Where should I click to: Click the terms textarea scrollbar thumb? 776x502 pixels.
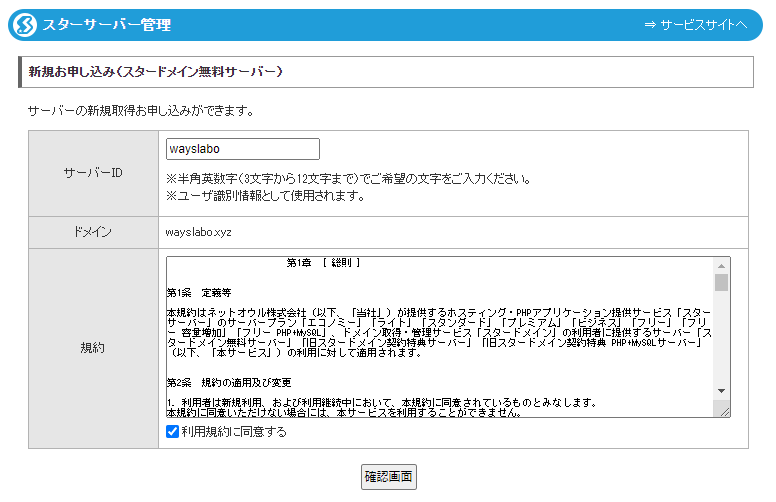(722, 282)
